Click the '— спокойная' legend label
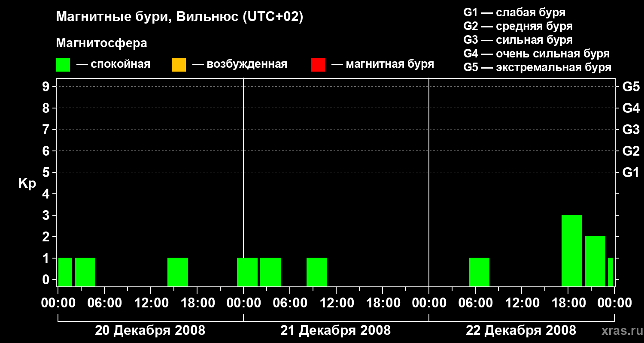Image resolution: width=644 pixels, height=343 pixels. (x=113, y=64)
